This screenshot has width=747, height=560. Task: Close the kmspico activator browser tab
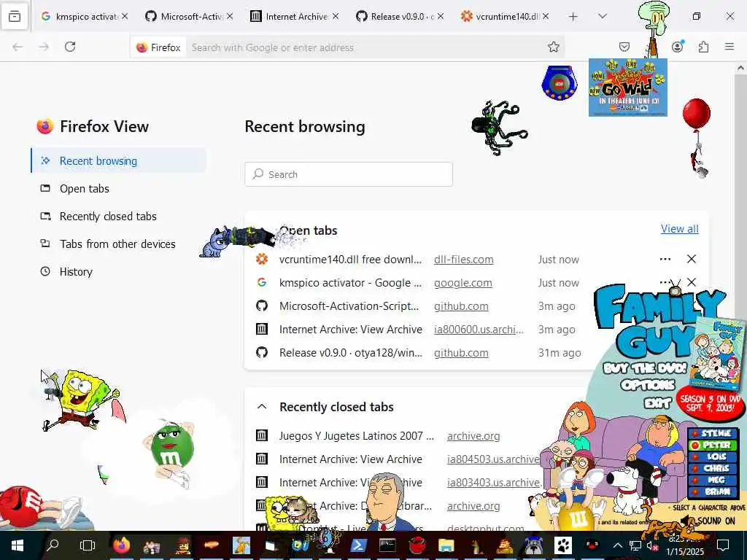124,16
